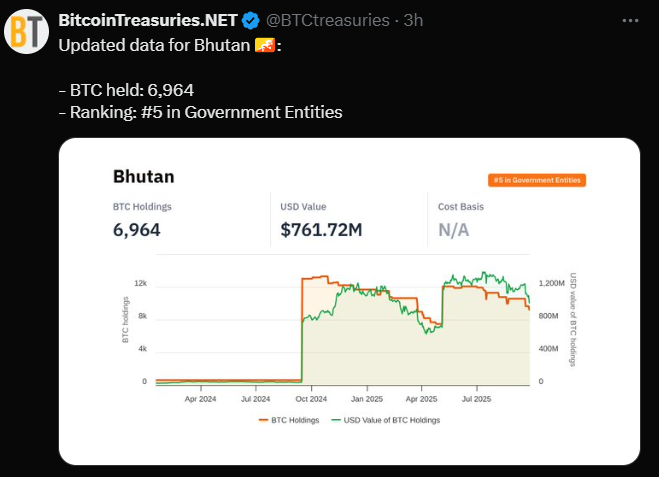Open the Bhutan chart image

pos(348,300)
